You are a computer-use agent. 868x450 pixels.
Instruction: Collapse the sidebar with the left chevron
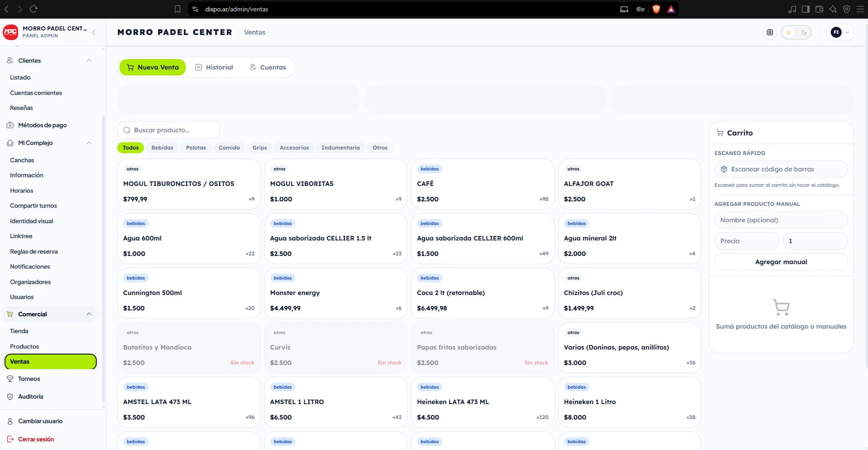click(94, 32)
